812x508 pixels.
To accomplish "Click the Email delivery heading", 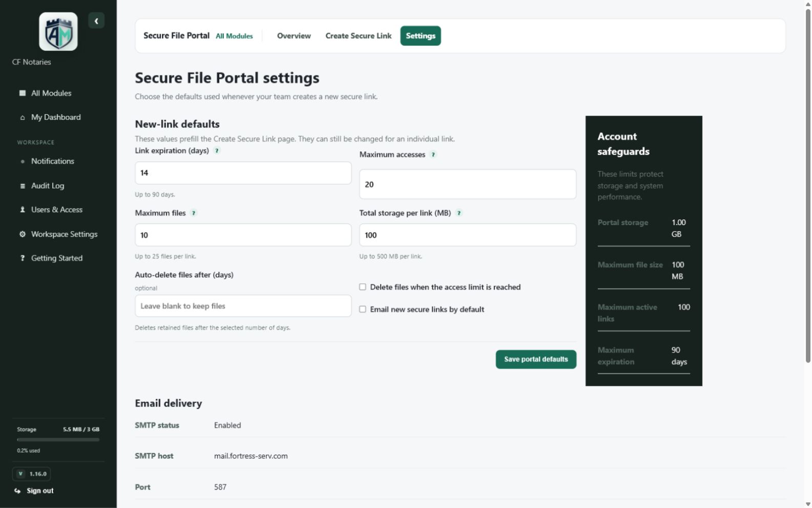I will [x=169, y=403].
